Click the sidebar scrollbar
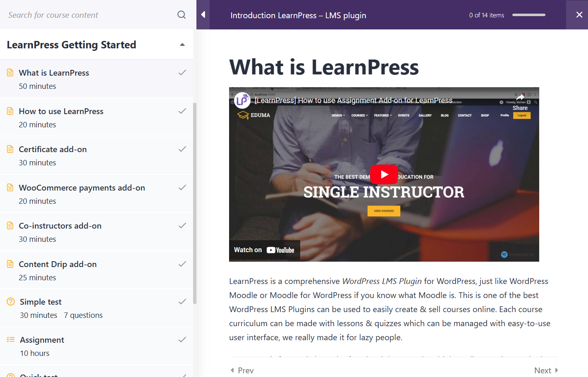Viewport: 588px width, 377px height. (x=195, y=203)
